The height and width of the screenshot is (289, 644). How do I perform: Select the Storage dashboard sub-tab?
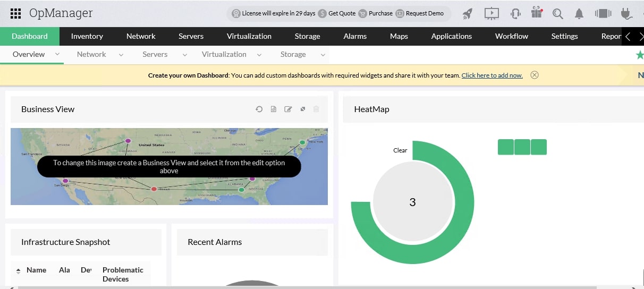tap(293, 54)
